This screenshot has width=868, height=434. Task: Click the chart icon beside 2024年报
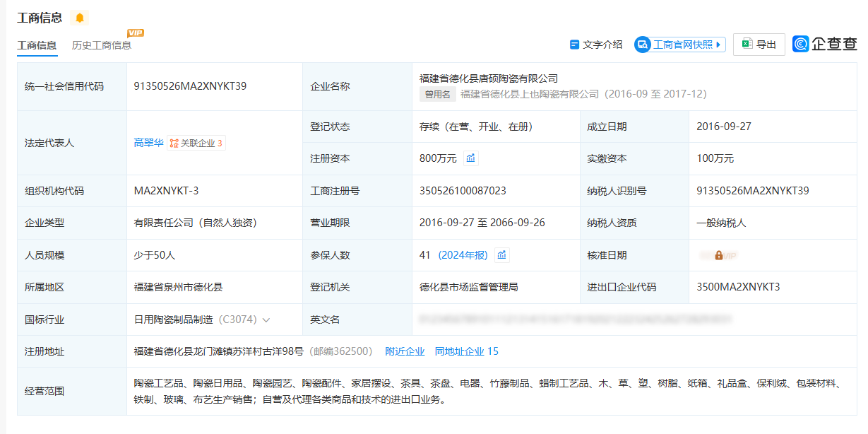[501, 255]
